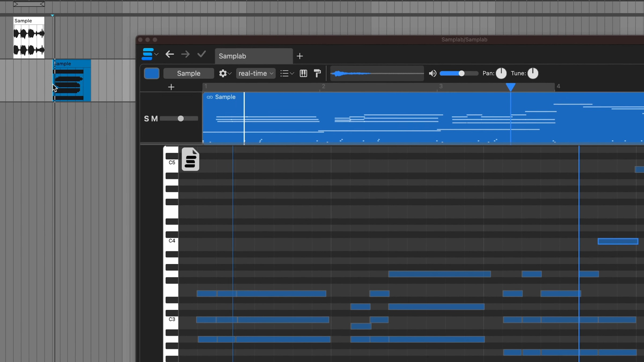
Task: Click the Sample track name button
Action: pos(189,73)
